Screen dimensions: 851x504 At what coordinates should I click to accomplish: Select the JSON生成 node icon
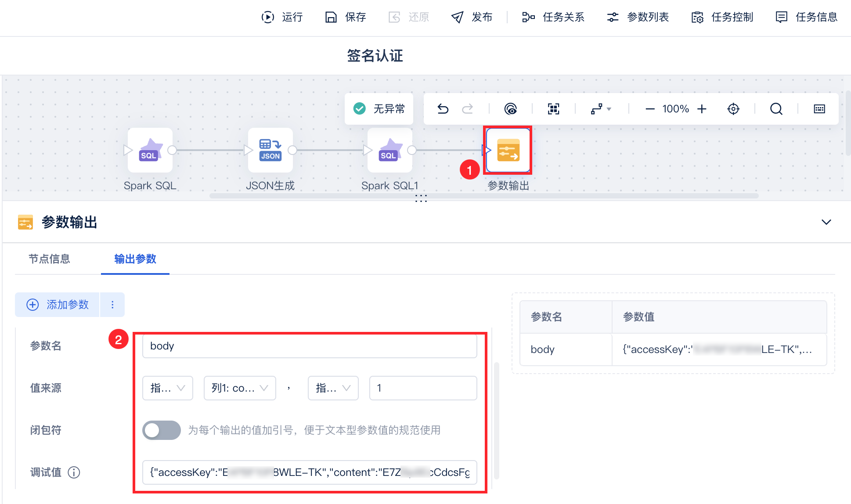[x=270, y=150]
